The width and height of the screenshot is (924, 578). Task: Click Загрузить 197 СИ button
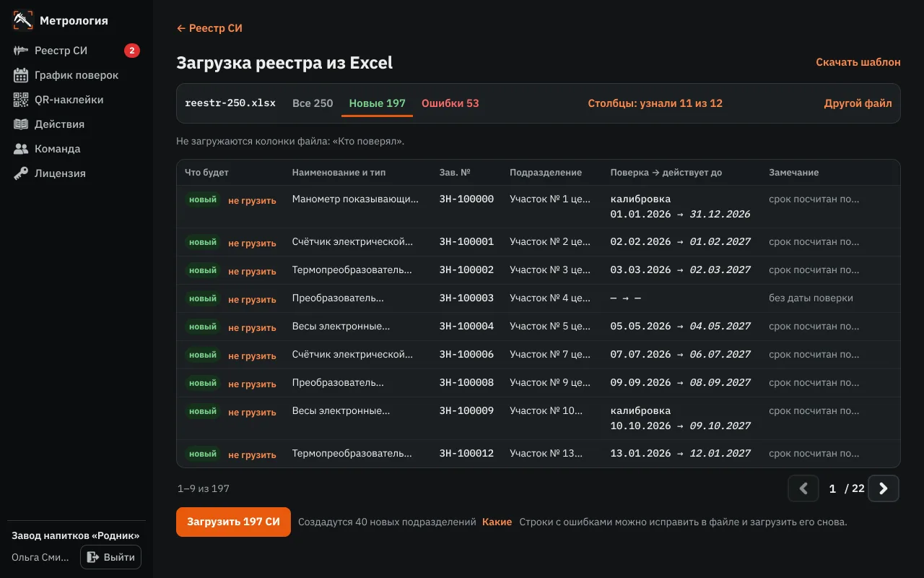[233, 522]
